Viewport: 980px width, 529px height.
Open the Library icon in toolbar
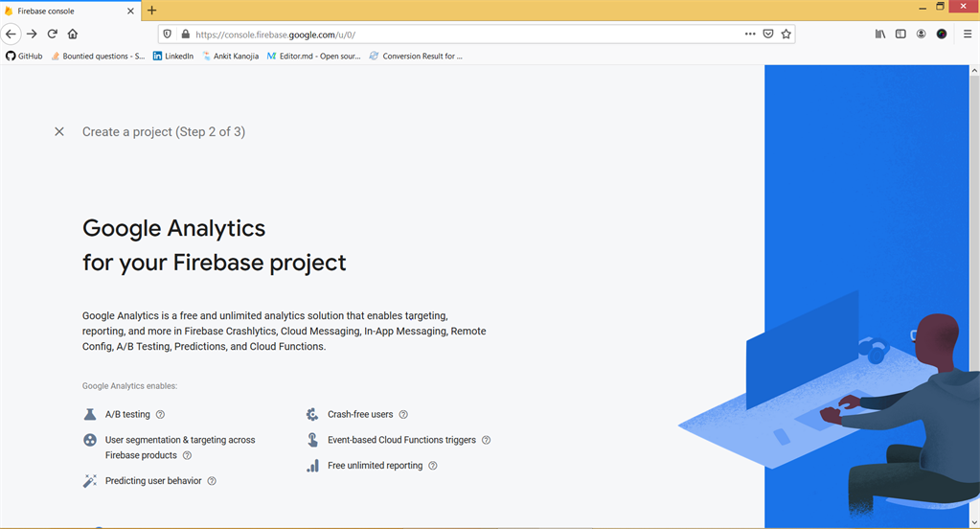coord(880,34)
